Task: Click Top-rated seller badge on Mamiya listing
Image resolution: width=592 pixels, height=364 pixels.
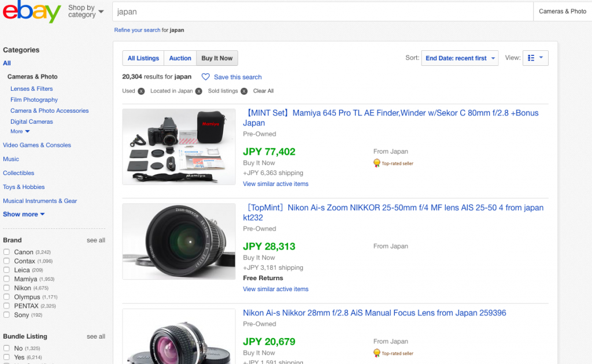Action: click(393, 164)
